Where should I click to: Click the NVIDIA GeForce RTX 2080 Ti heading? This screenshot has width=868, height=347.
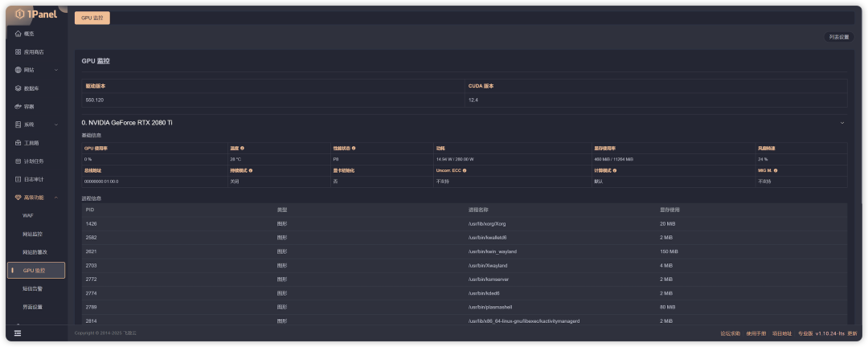point(127,122)
